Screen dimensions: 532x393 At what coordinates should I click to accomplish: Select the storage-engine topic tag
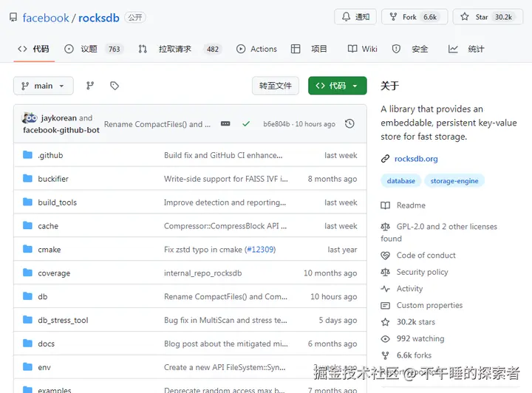point(454,181)
